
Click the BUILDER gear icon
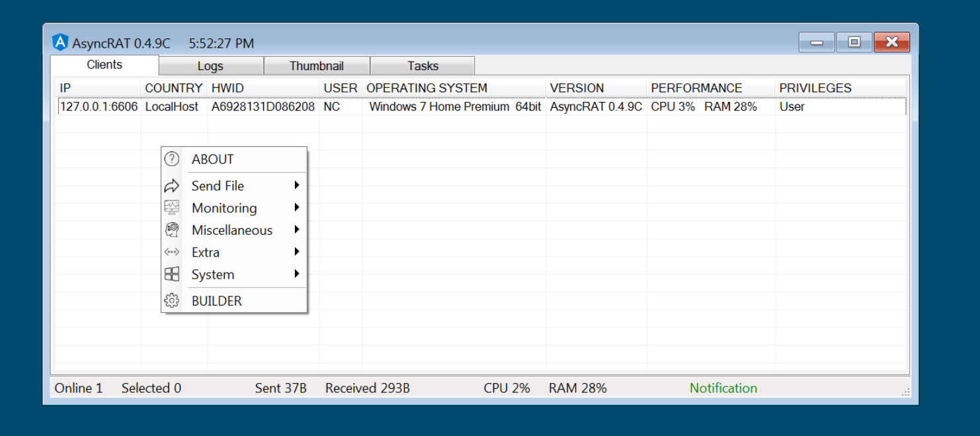point(172,301)
